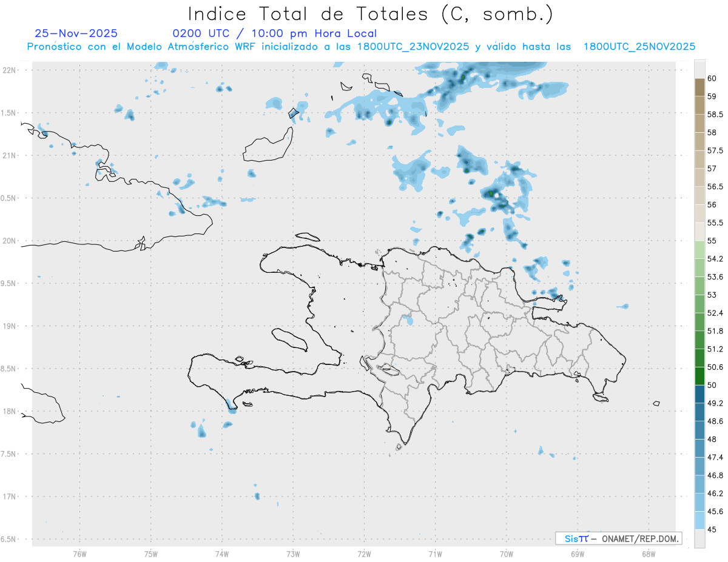Click the "53.6" value on the color scale
The height and width of the screenshot is (562, 728).
click(x=715, y=276)
